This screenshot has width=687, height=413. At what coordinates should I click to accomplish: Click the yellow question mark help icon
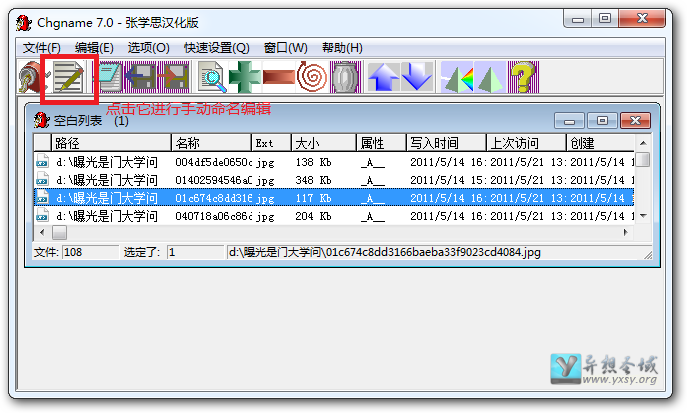(x=522, y=78)
